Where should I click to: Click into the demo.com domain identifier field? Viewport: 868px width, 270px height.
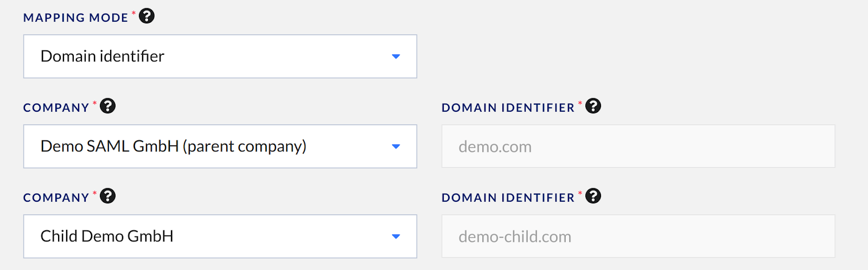click(638, 146)
